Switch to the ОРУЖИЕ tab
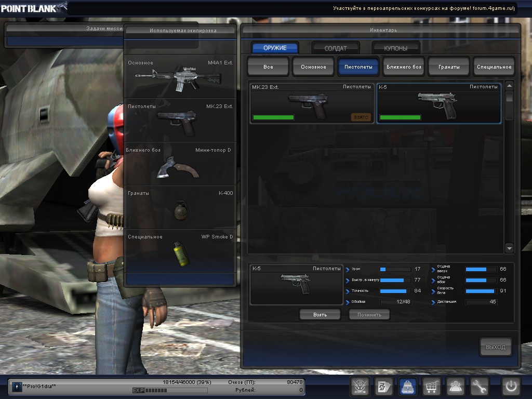Image resolution: width=532 pixels, height=399 pixels. (x=275, y=48)
